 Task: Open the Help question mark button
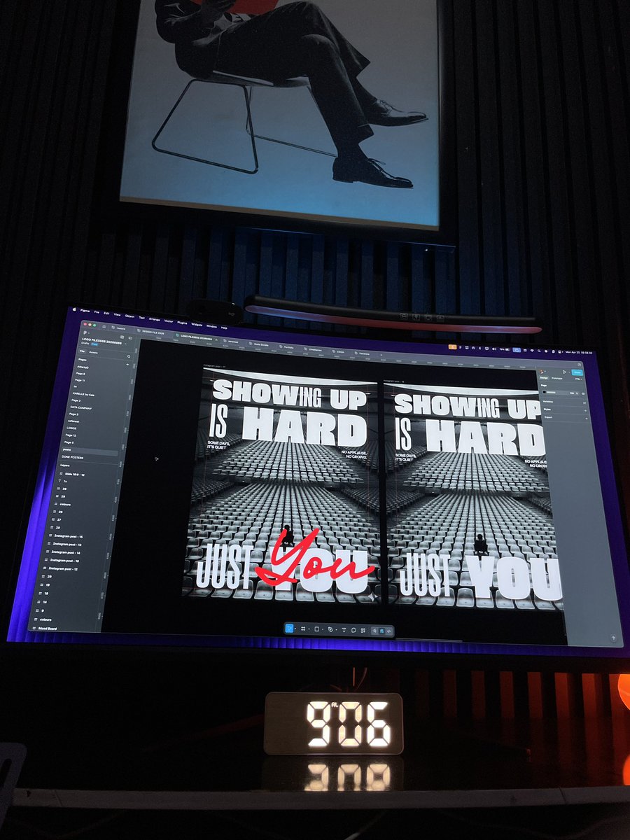point(613,638)
